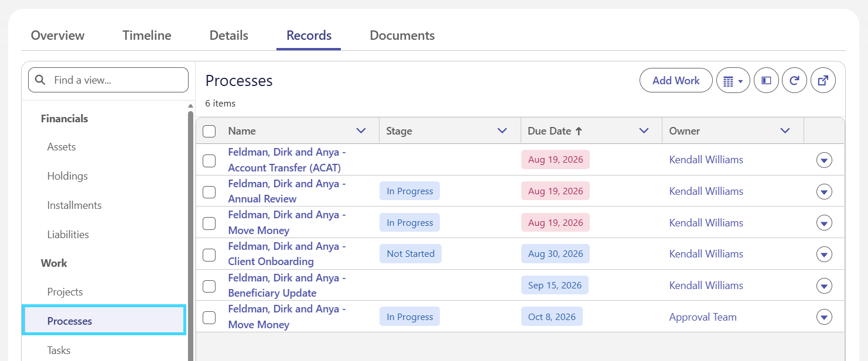Viewport: 868px width, 361px height.
Task: Open the Holdings view in sidebar
Action: (x=67, y=176)
